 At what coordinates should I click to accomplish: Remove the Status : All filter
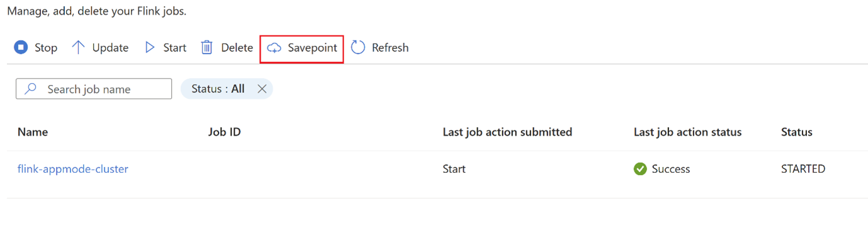[x=262, y=89]
